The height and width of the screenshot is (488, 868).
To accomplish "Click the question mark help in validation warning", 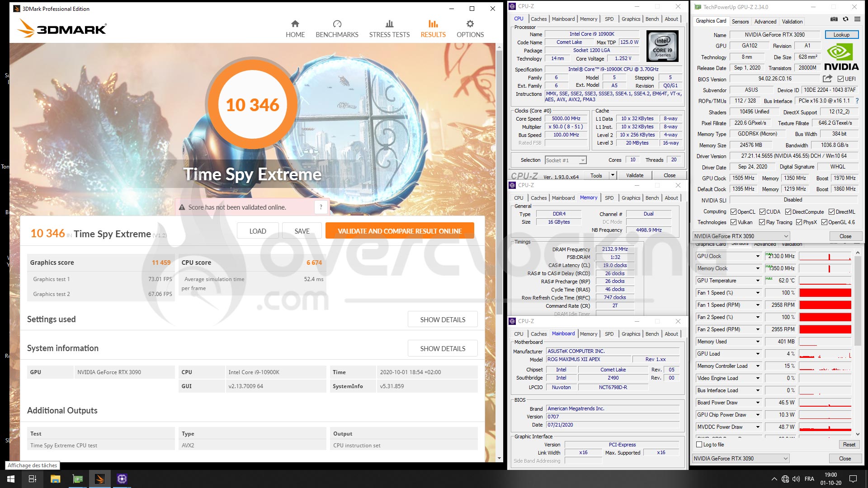I will (x=321, y=207).
